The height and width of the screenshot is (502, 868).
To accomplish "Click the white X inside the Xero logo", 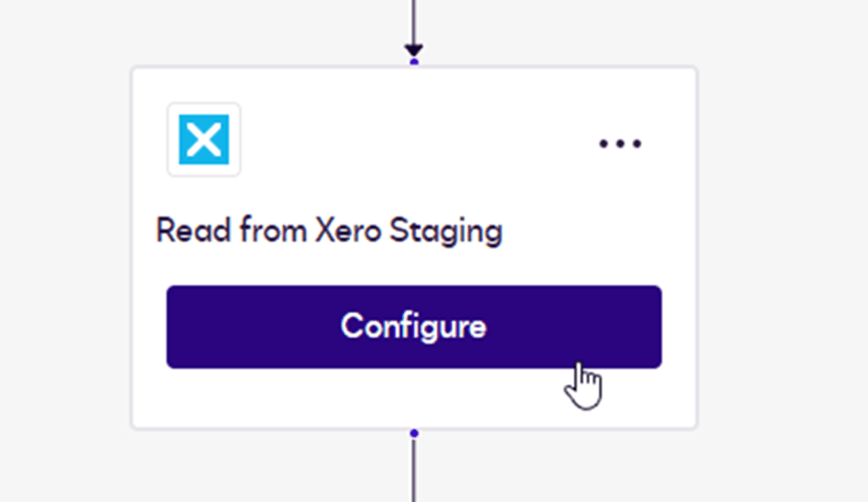I will pos(204,140).
